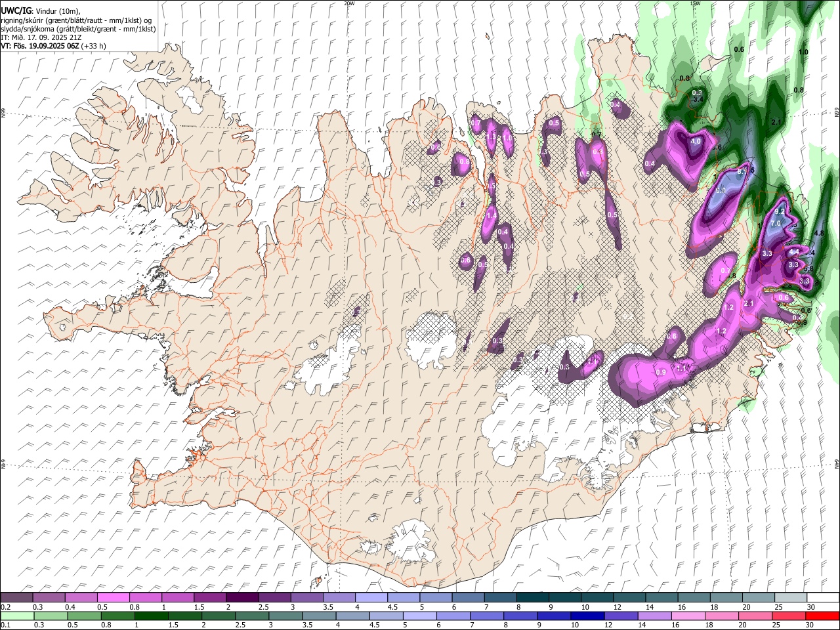Click the 'slydda/snjókoma' description line
The width and height of the screenshot is (840, 630).
pyautogui.click(x=78, y=29)
